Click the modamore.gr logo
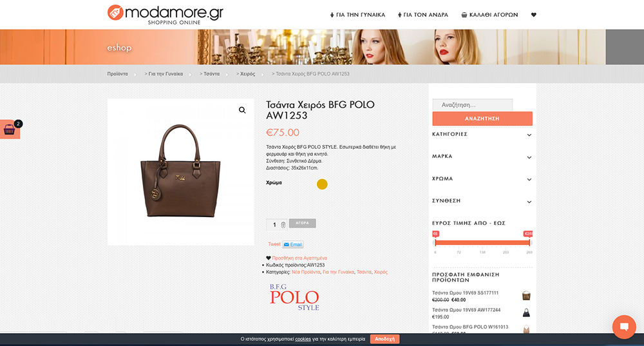Image resolution: width=644 pixels, height=346 pixels. pyautogui.click(x=165, y=15)
